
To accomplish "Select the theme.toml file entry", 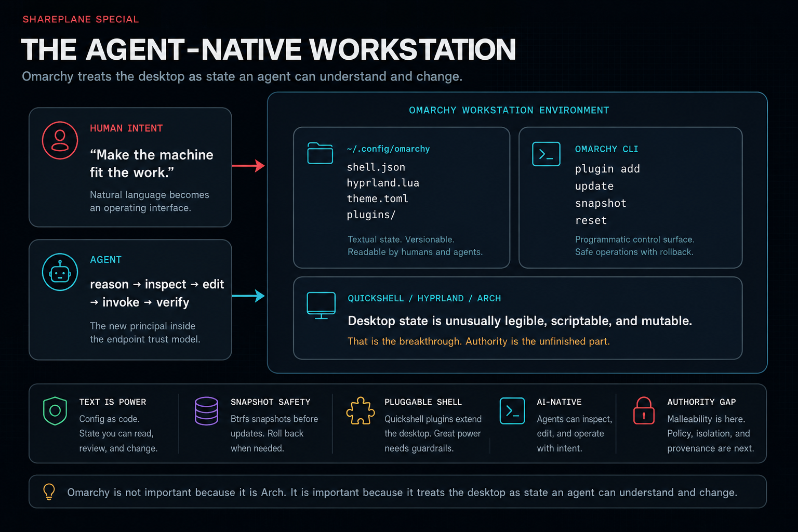I will click(x=378, y=198).
